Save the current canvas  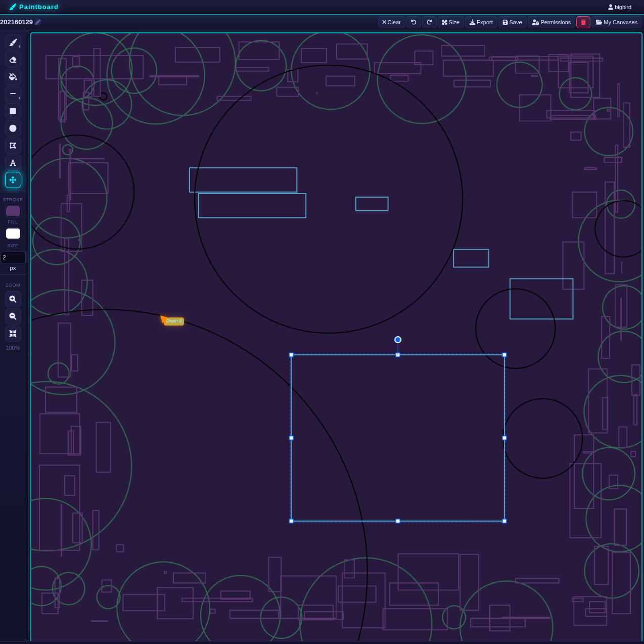(512, 22)
